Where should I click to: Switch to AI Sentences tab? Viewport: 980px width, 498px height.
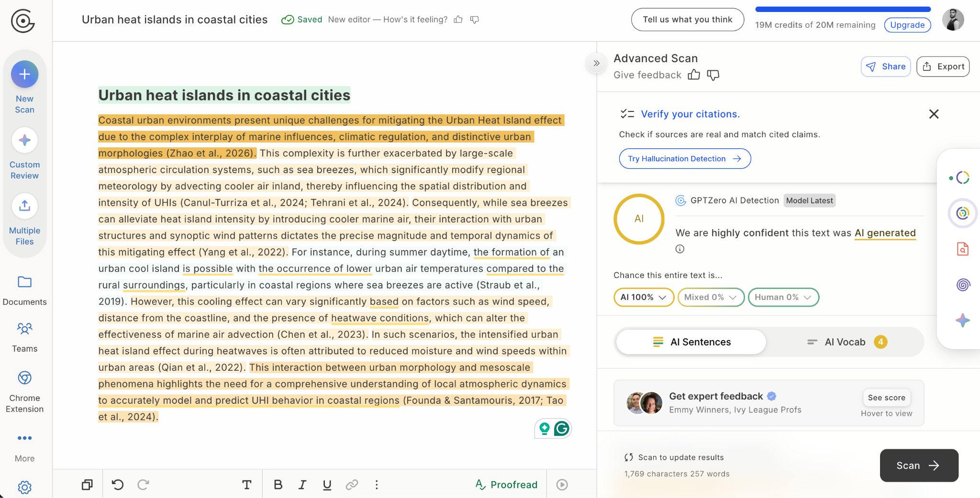click(x=691, y=342)
